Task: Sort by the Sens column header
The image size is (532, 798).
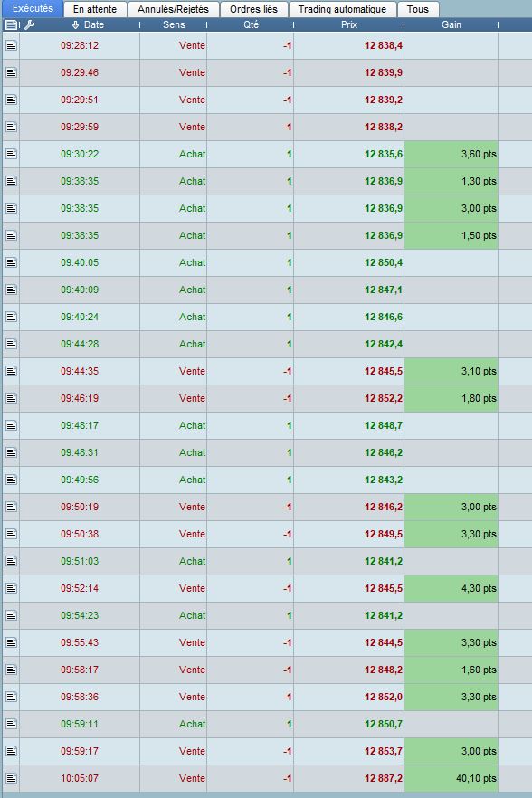Action: click(174, 24)
